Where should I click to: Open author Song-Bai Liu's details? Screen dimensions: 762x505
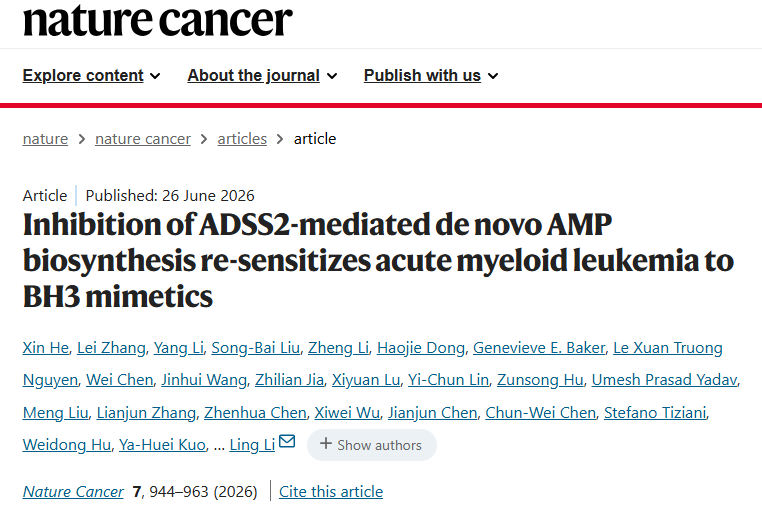(256, 348)
